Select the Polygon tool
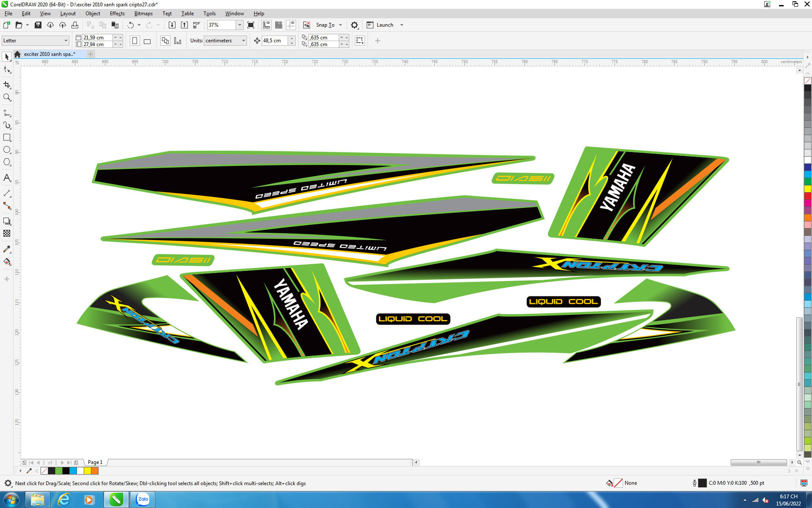The width and height of the screenshot is (812, 508). 7,162
